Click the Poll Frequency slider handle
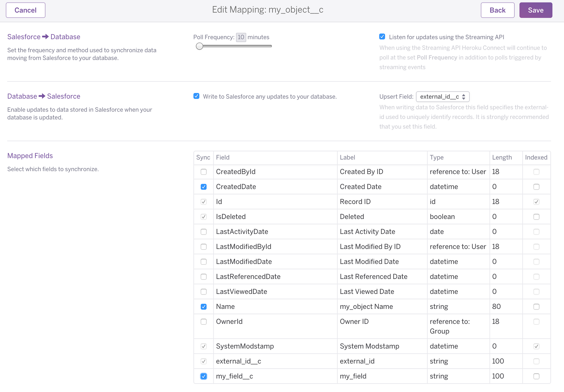Image resolution: width=564 pixels, height=392 pixels. tap(199, 46)
